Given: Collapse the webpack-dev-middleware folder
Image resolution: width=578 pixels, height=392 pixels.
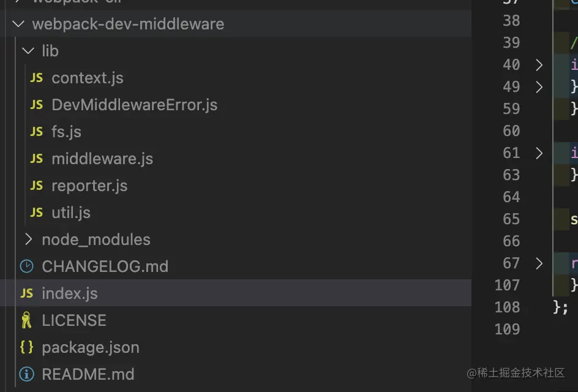Looking at the screenshot, I should coord(18,24).
